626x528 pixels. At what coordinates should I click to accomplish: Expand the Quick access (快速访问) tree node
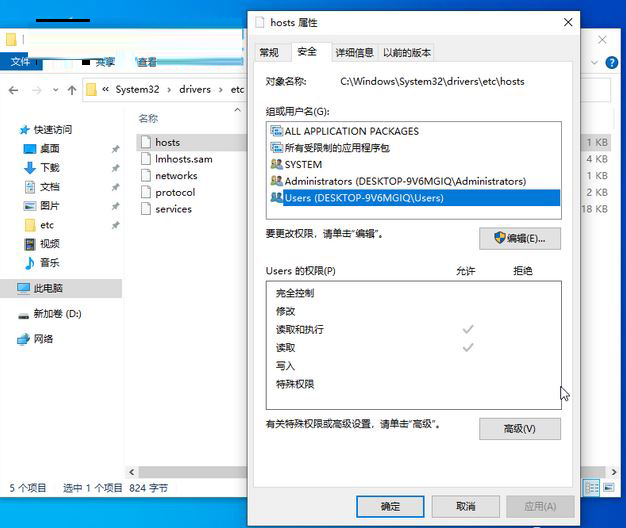pyautogui.click(x=11, y=130)
